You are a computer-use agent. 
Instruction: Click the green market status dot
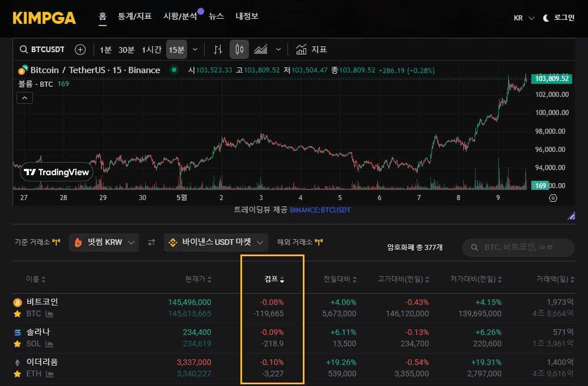(x=174, y=70)
